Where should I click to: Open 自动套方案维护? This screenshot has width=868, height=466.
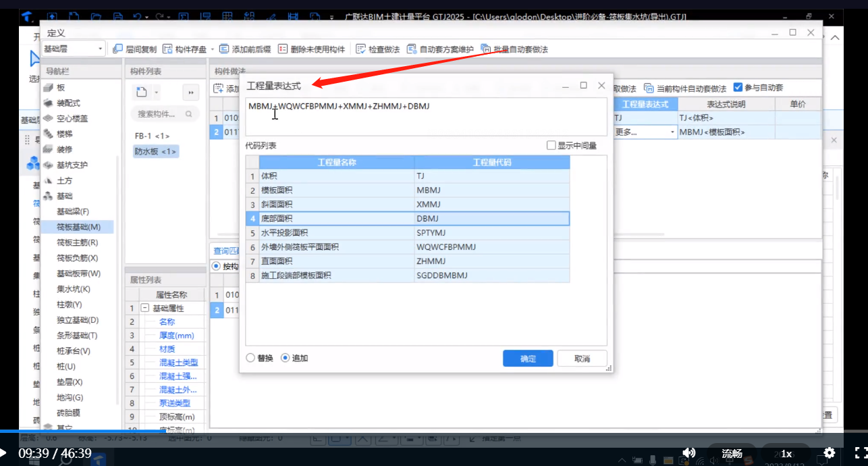coord(440,49)
